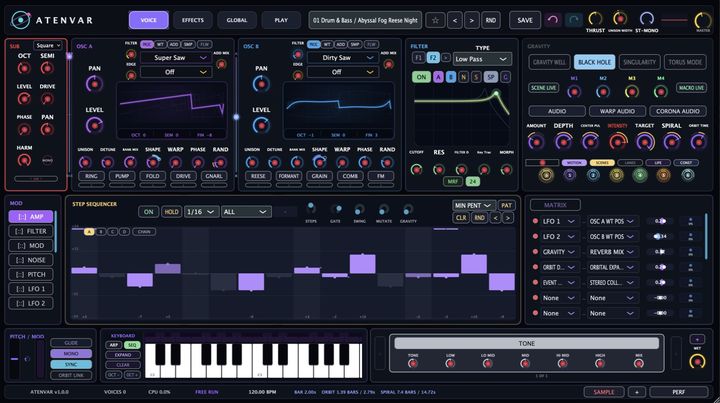Click the filter RES knob
This screenshot has height=403, width=720.
[x=439, y=170]
